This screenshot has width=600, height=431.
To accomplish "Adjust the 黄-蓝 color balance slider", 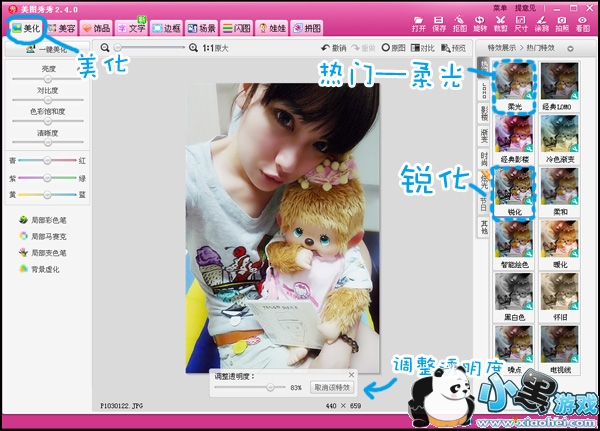I will click(47, 194).
